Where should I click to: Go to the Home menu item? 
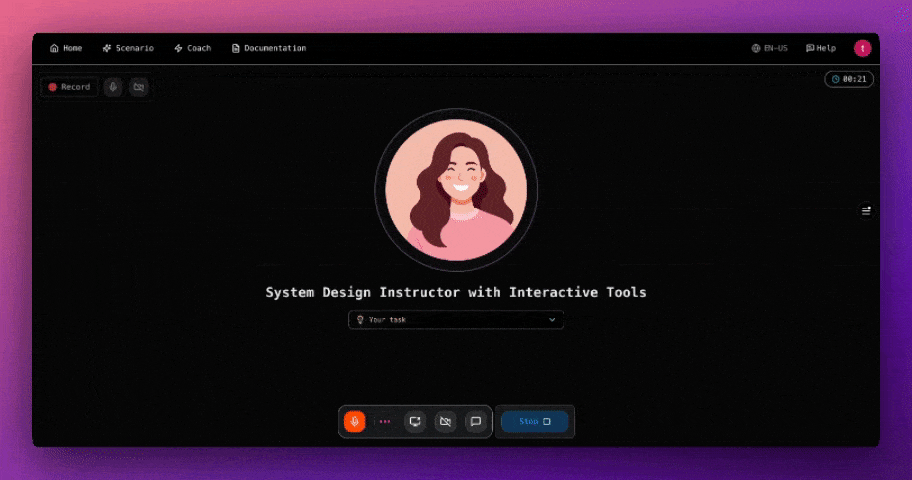click(x=66, y=48)
